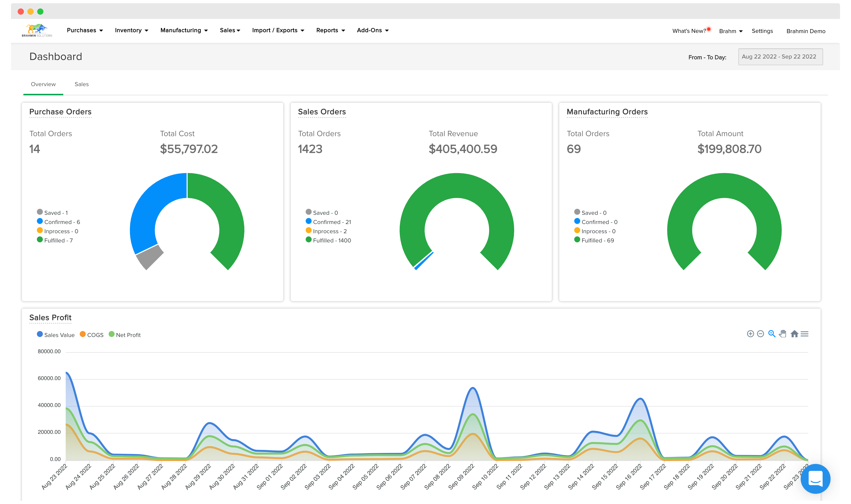Click the chart zoom out minus icon
The width and height of the screenshot is (851, 504).
[761, 334]
